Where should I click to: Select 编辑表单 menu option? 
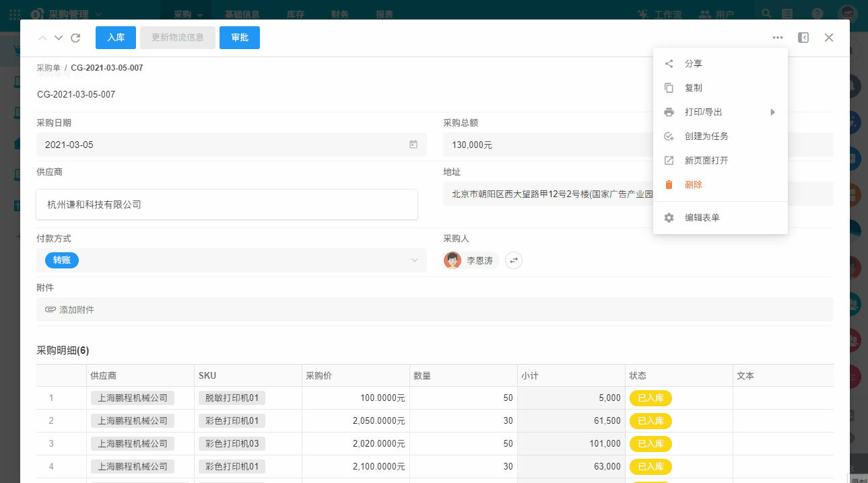[x=702, y=218]
